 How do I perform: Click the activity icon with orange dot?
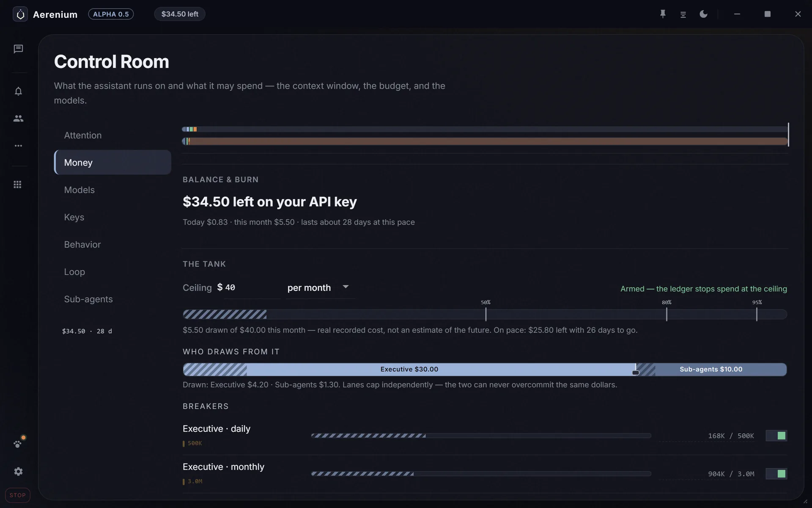[19, 442]
